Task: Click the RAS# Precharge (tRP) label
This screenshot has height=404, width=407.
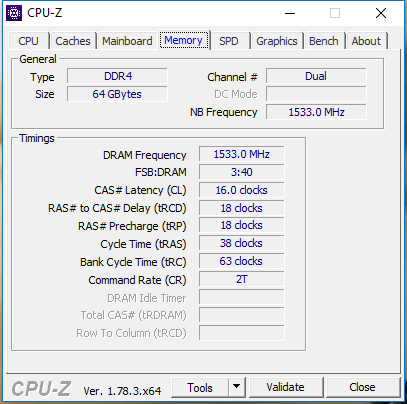Action: tap(132, 226)
